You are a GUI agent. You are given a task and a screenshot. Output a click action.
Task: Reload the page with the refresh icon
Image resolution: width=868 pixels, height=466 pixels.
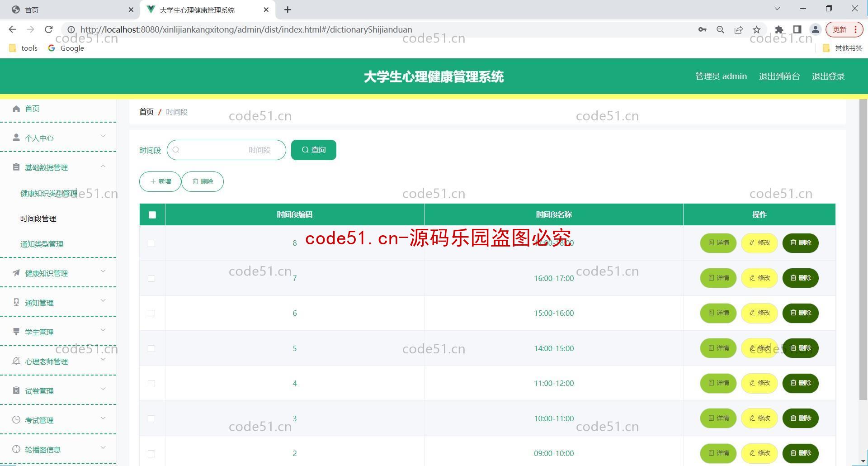point(49,29)
